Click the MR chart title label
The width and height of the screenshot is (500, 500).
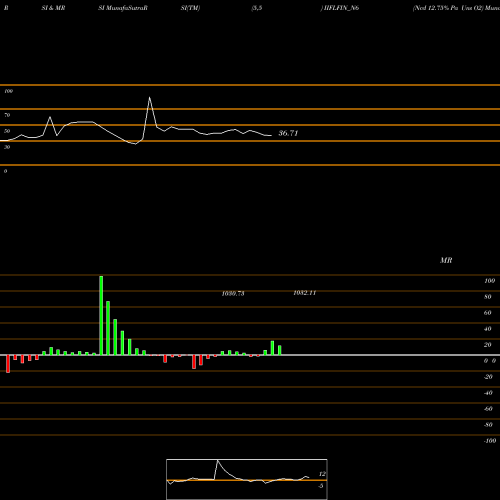coord(446,260)
